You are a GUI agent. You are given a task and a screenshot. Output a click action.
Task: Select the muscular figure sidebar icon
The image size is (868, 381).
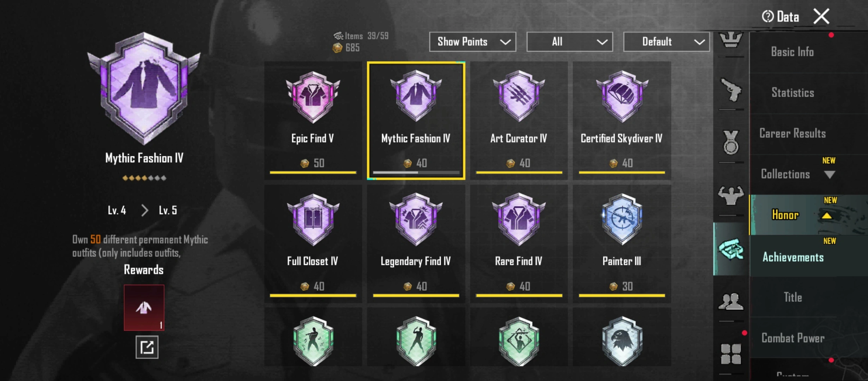click(731, 195)
